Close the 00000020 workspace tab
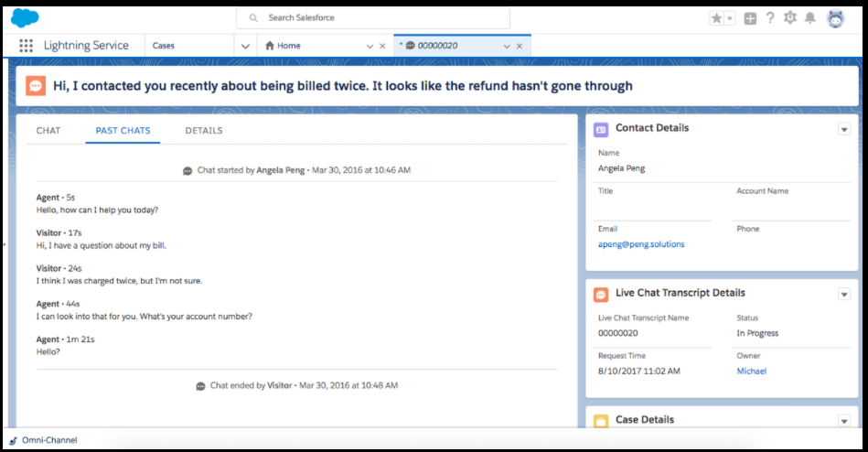Screen dimensions: 868x452 coord(520,46)
